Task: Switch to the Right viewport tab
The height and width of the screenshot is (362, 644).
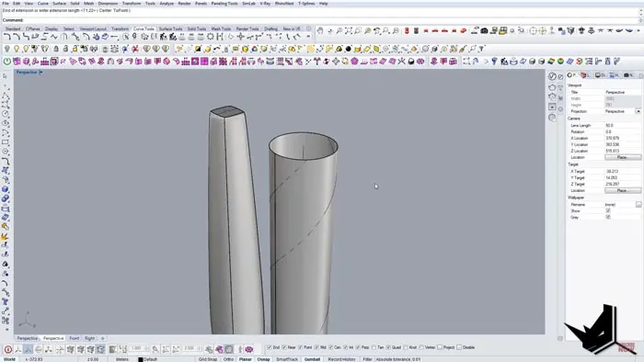Action: (x=89, y=338)
